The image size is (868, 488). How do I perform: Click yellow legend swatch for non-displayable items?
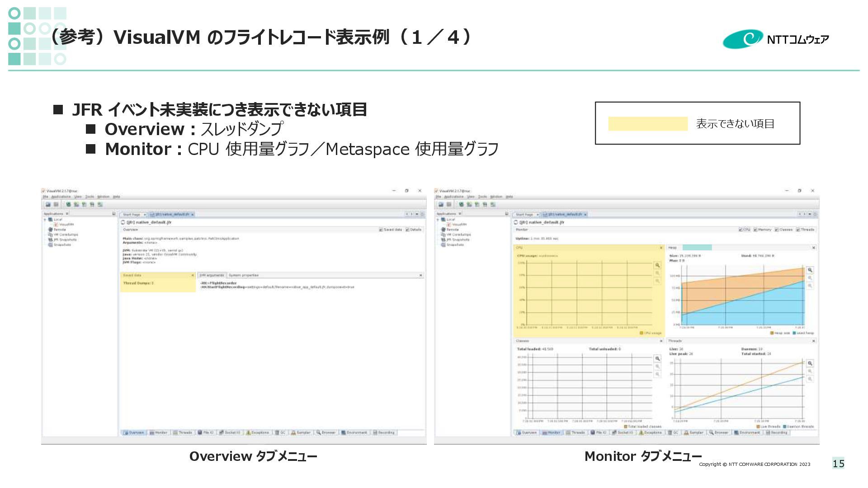[x=647, y=124]
